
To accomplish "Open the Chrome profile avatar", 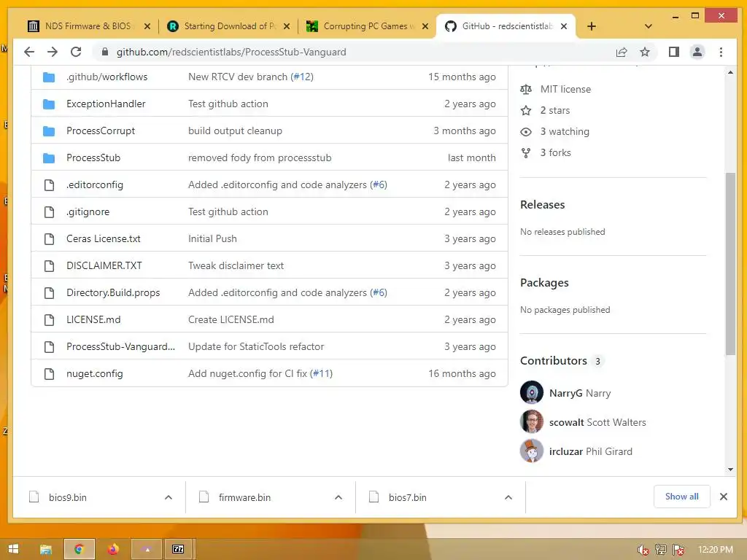I will [x=697, y=52].
